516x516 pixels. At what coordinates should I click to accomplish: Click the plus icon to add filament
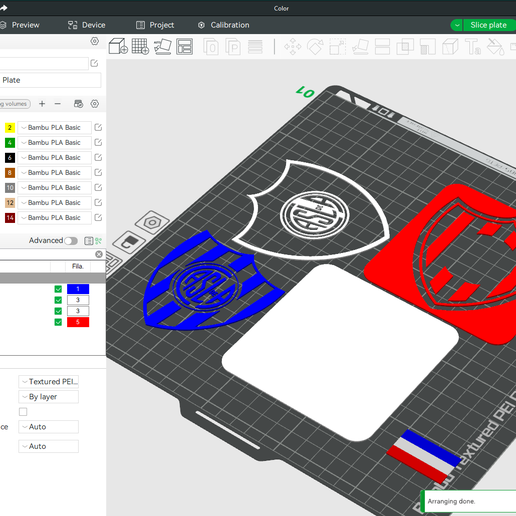(x=42, y=104)
